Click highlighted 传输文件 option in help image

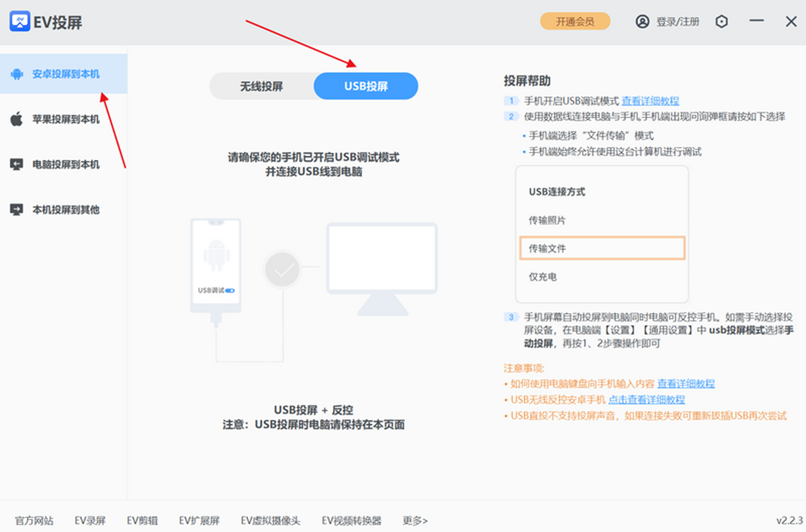coord(602,248)
